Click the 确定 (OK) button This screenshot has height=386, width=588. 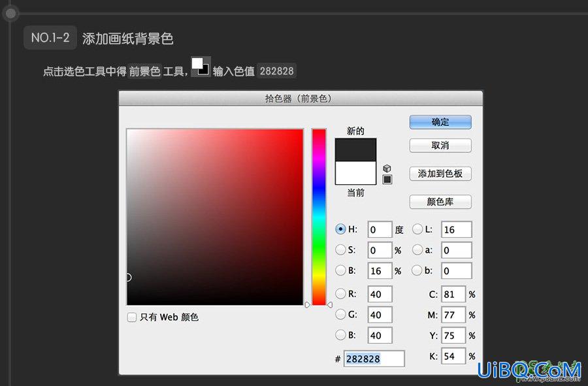440,122
